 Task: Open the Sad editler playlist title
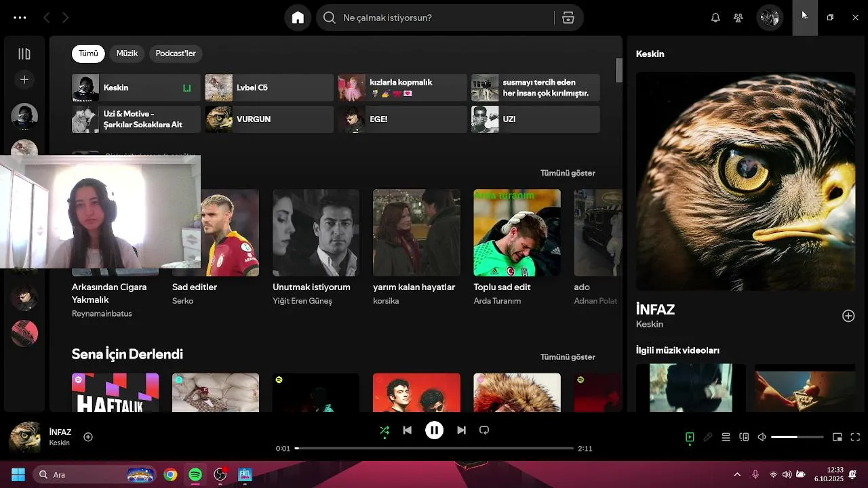195,287
